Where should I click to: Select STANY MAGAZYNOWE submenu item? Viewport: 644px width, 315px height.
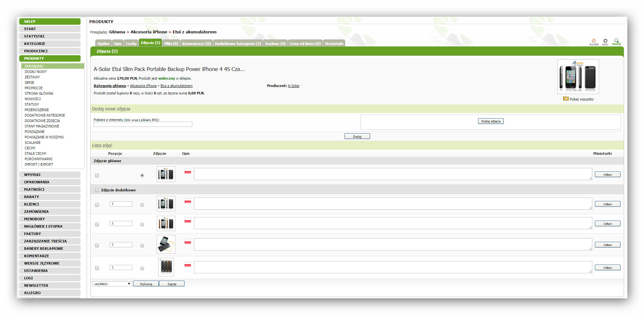[x=42, y=126]
